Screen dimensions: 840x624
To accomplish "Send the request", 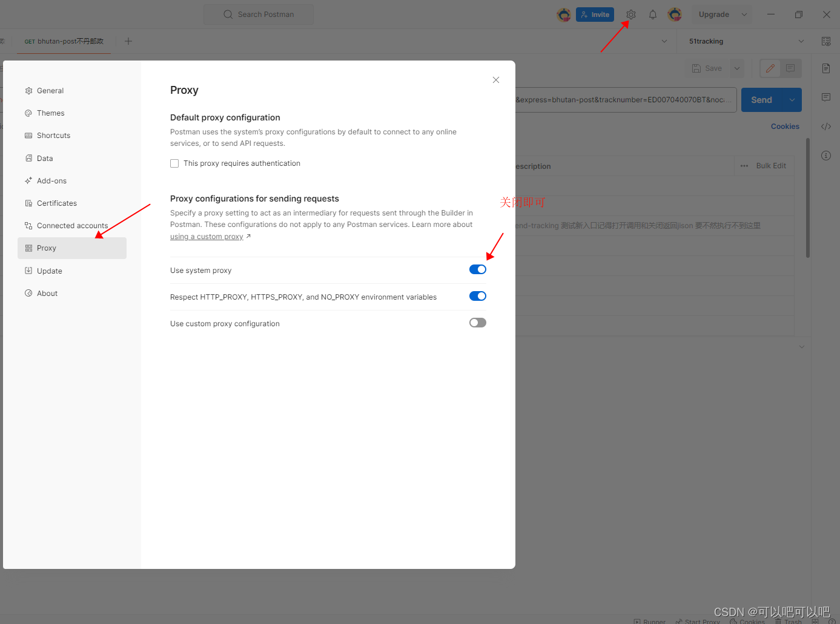I will click(x=762, y=100).
